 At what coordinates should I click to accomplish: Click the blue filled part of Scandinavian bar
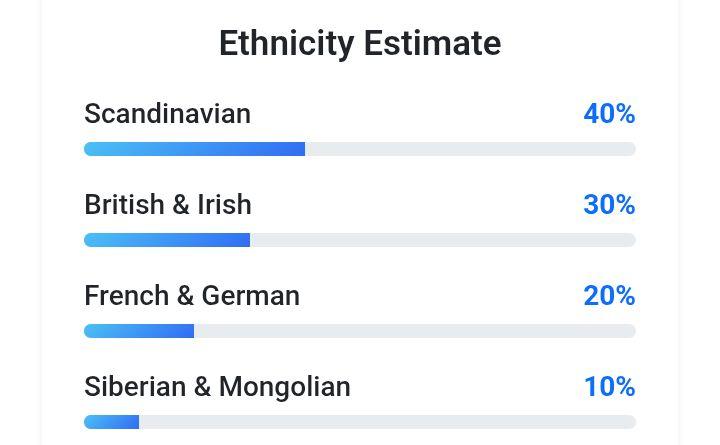[x=194, y=149]
